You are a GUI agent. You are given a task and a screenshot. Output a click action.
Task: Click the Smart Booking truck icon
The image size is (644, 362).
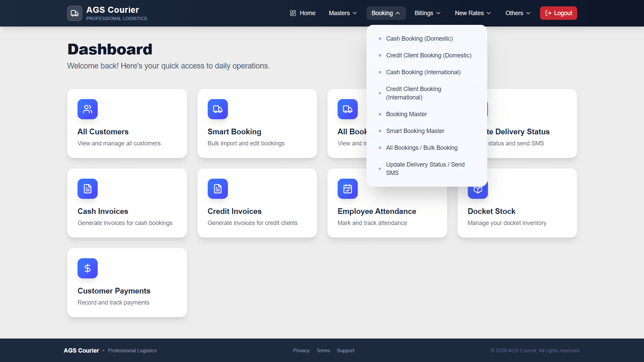pos(217,109)
